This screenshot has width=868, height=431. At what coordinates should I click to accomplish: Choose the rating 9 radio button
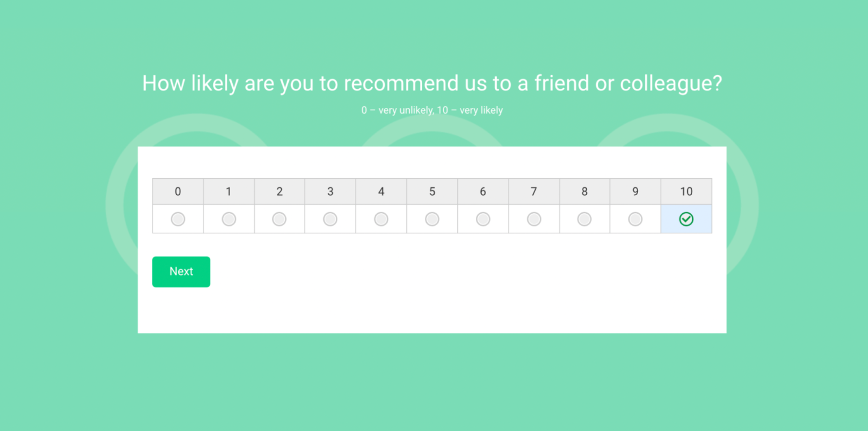pos(635,219)
